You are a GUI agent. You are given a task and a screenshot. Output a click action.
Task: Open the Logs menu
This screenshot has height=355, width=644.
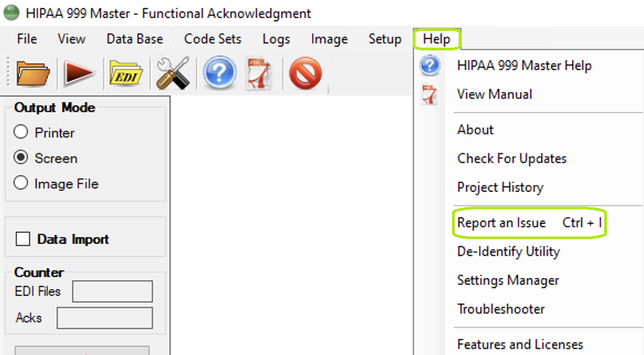click(276, 39)
